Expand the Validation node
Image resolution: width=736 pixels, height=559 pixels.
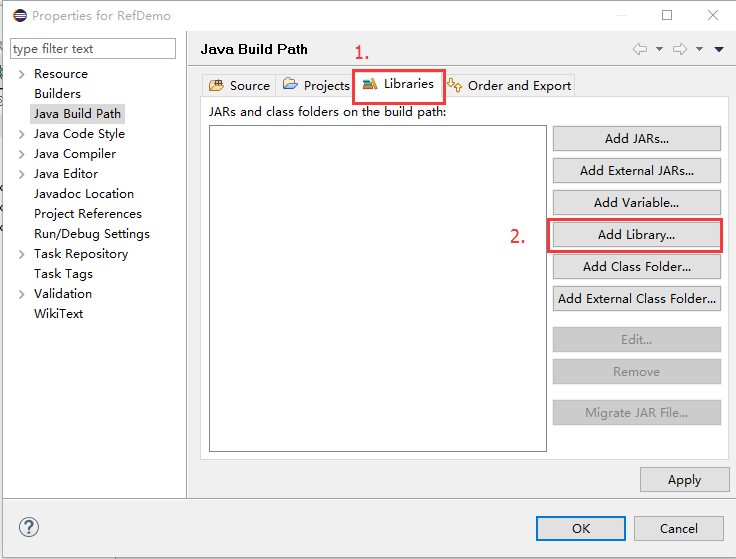click(x=22, y=294)
